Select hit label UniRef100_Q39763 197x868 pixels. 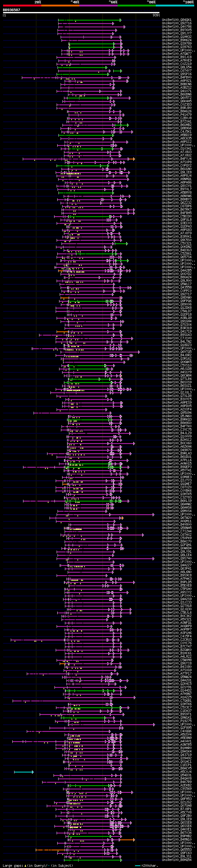pyautogui.click(x=177, y=47)
